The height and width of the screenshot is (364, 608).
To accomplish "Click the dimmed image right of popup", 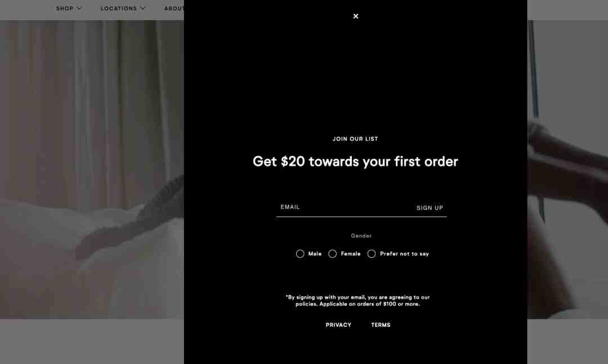I will click(567, 169).
